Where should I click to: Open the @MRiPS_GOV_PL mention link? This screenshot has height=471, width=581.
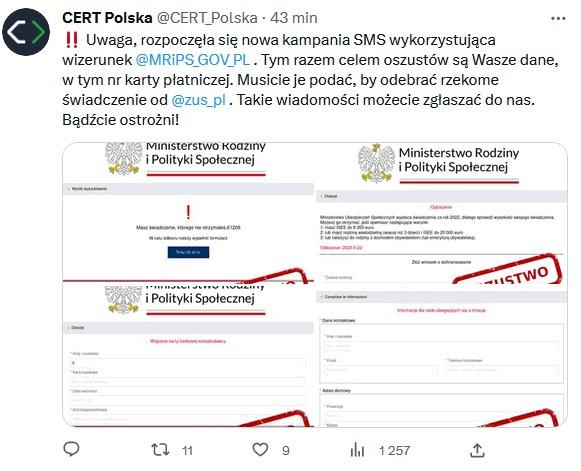click(193, 60)
